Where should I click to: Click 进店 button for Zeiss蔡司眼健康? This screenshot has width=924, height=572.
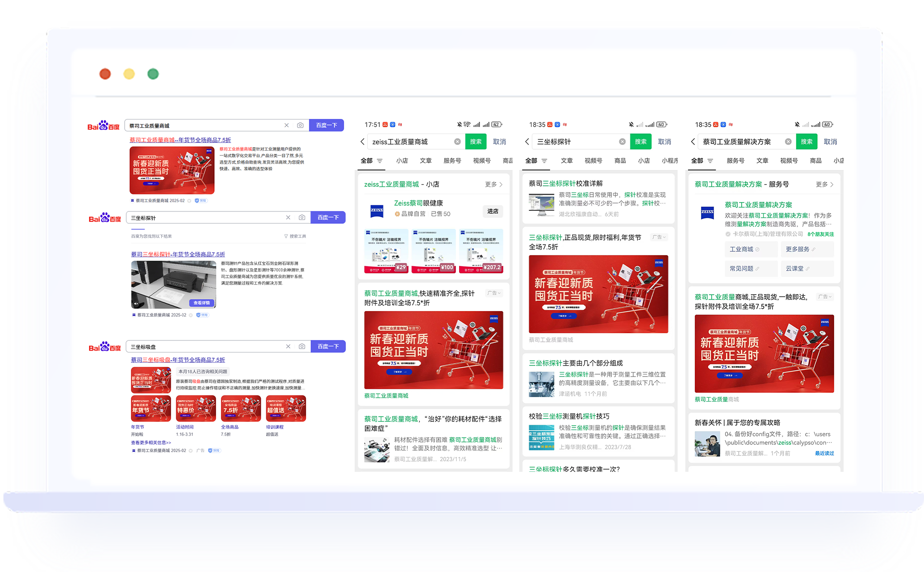(492, 211)
